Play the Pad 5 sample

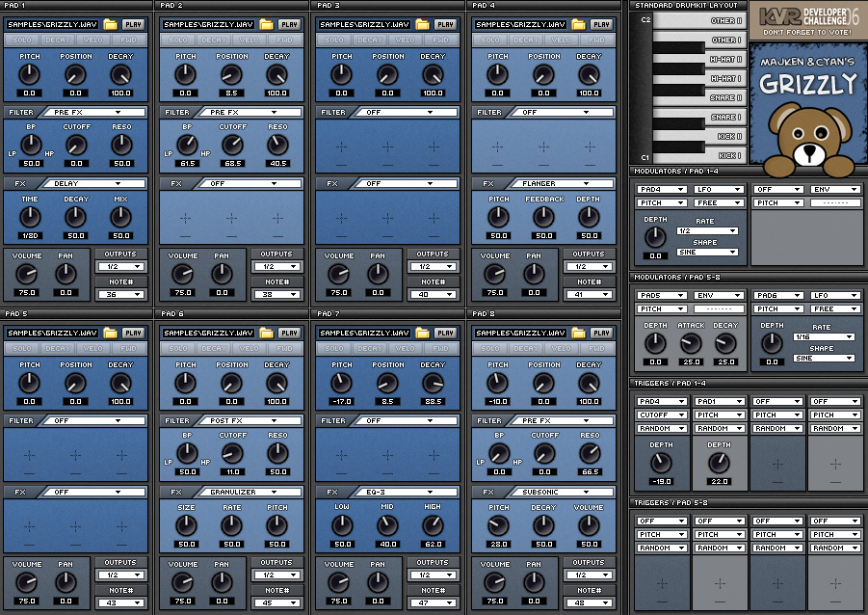(x=133, y=333)
